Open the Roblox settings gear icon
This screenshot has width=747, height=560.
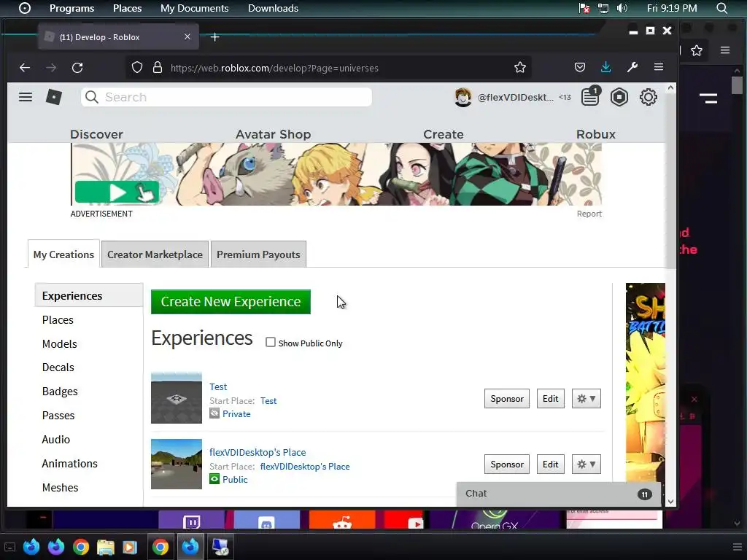(649, 97)
